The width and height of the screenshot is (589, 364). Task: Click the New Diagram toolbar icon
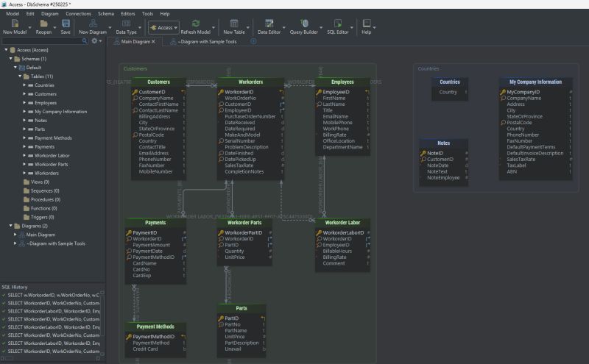(93, 24)
